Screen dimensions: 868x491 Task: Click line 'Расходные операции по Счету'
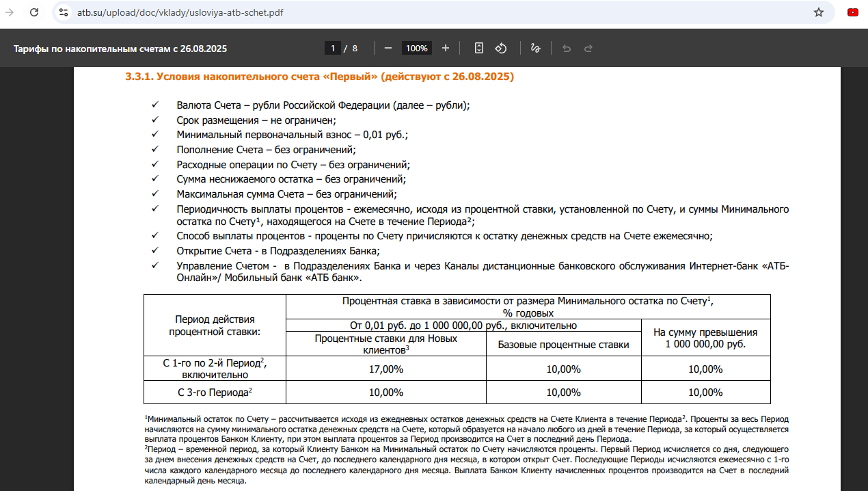tap(293, 164)
